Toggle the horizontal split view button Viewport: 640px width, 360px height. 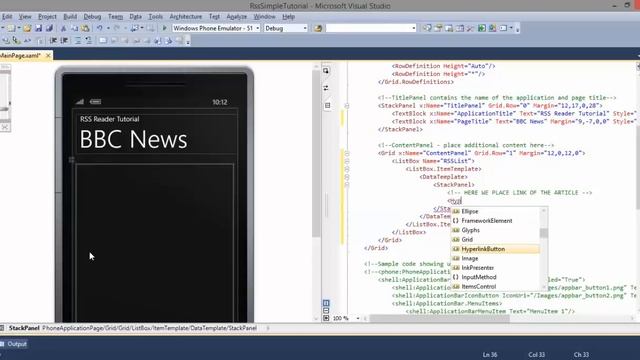click(x=326, y=311)
